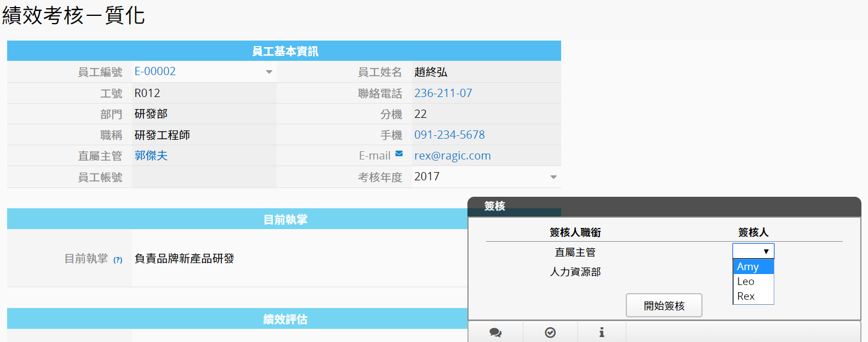Click the info icon in approval panel
868x342 pixels.
(x=602, y=333)
